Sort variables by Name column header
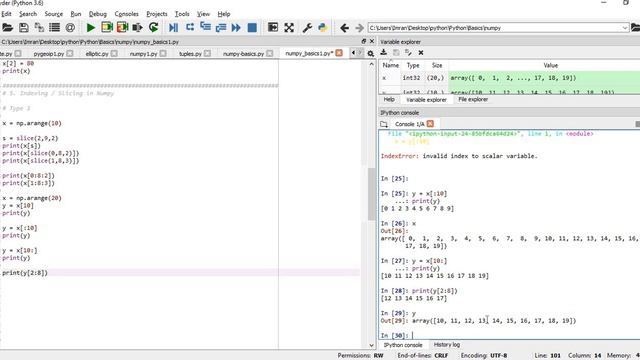Image resolution: width=640 pixels, height=360 pixels. coord(390,65)
